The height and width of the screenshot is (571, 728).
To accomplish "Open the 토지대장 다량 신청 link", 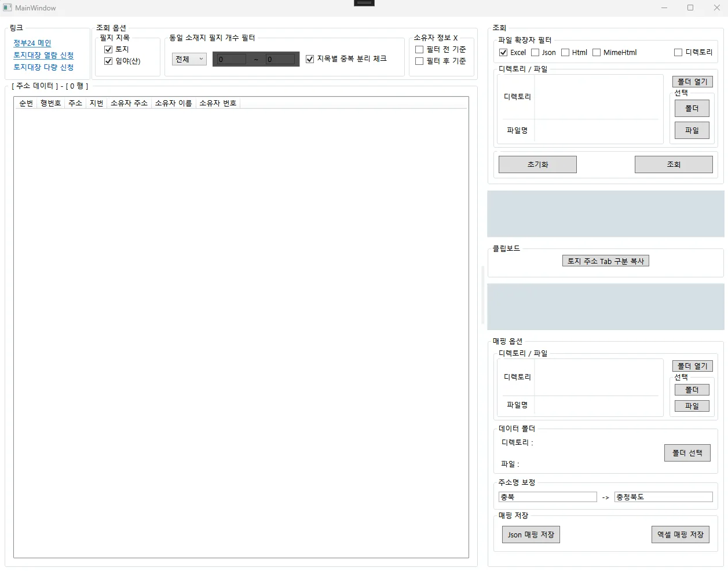I will [x=43, y=67].
